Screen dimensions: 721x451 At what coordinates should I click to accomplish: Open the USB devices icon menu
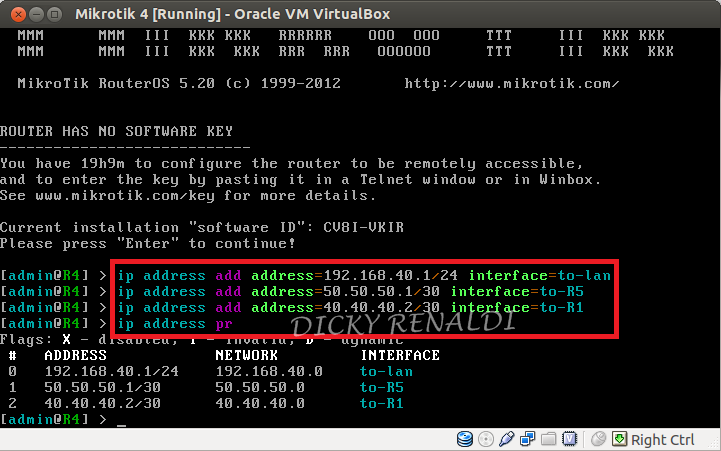tap(506, 440)
